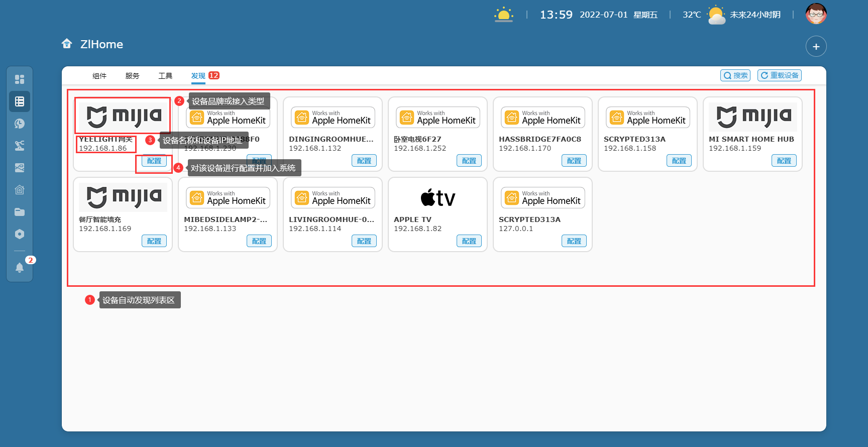The width and height of the screenshot is (868, 447).
Task: Open the hexagon settings sidebar icon
Action: (20, 234)
